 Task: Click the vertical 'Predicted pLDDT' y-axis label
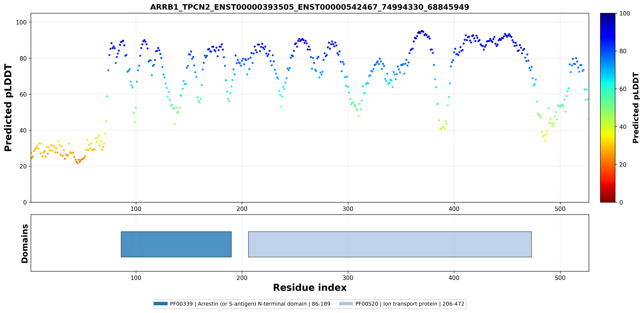(x=8, y=108)
